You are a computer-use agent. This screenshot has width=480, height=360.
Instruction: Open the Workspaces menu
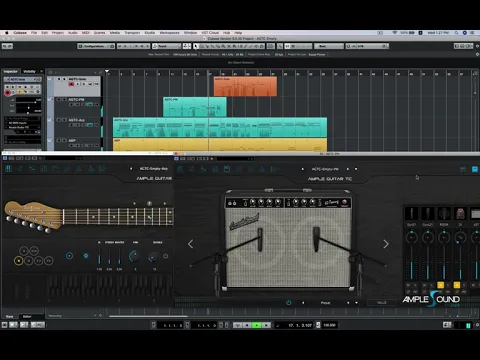click(169, 33)
